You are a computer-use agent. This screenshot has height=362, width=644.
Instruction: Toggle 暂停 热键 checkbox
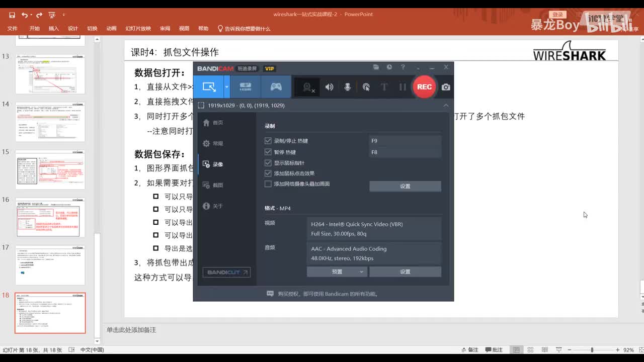268,152
